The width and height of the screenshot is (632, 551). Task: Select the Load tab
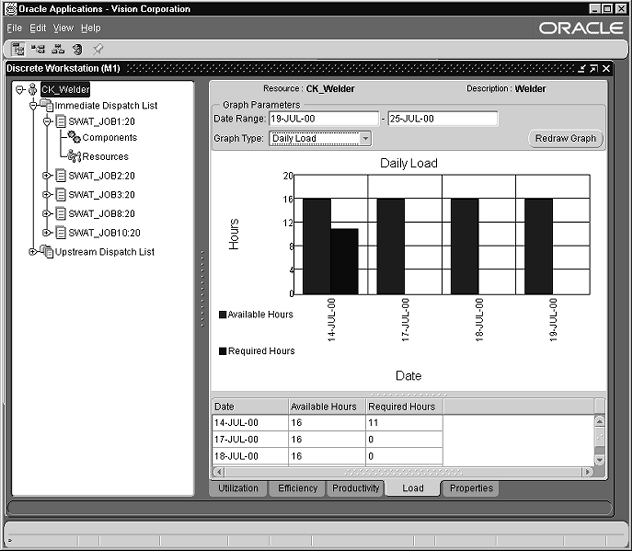(413, 488)
